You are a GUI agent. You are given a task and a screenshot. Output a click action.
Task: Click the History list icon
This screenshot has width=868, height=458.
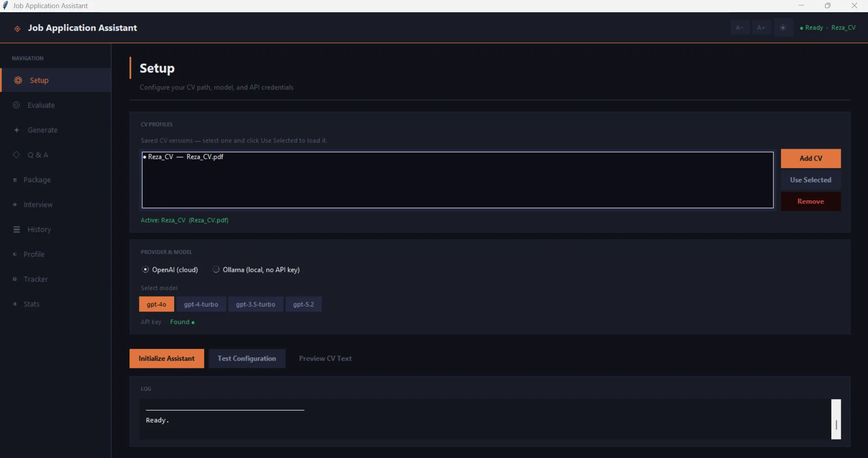(17, 230)
